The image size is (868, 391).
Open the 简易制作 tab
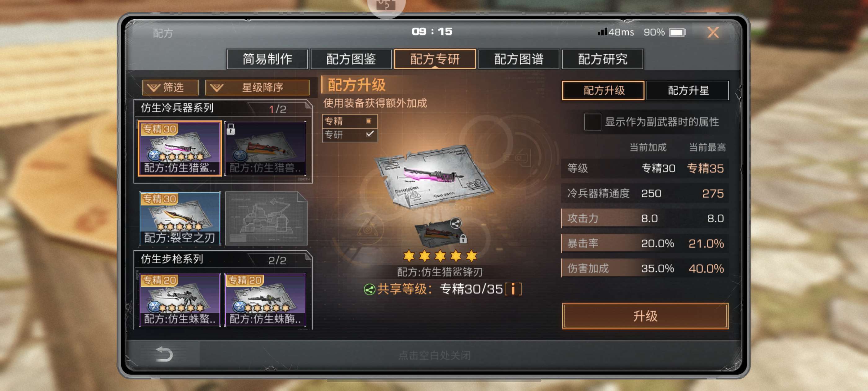(267, 59)
